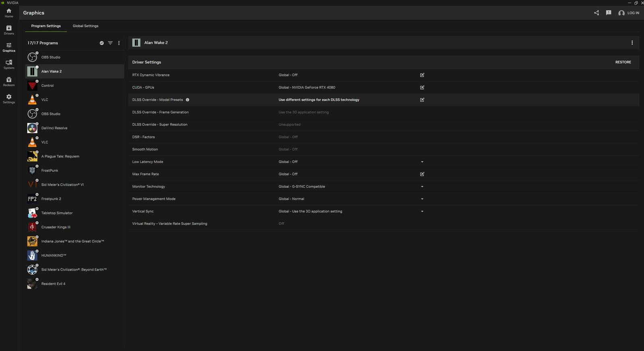The height and width of the screenshot is (351, 644).
Task: Open the Redeem gift section
Action: [x=9, y=82]
